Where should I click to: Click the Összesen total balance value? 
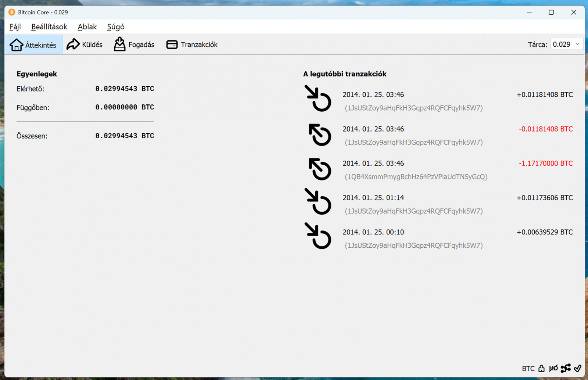click(125, 136)
